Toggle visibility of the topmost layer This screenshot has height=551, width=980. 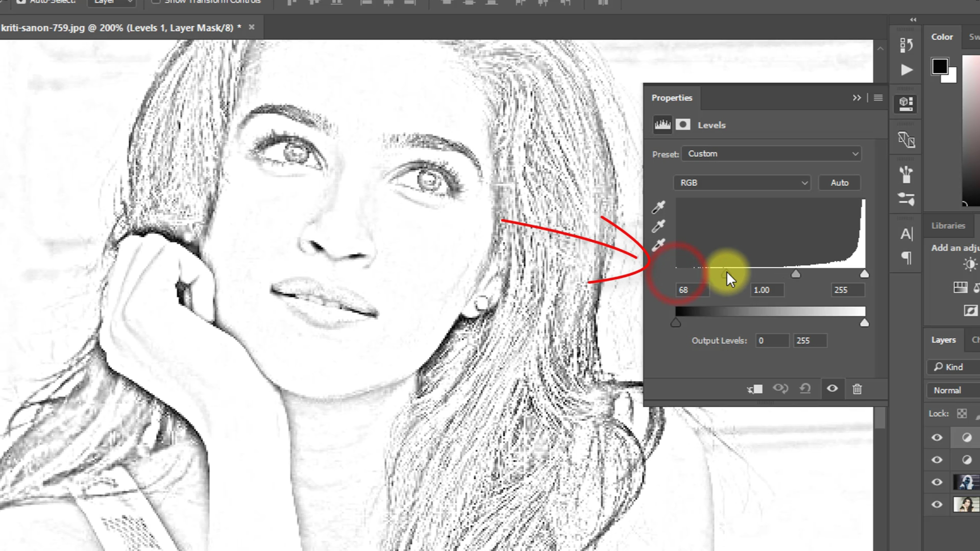coord(937,437)
